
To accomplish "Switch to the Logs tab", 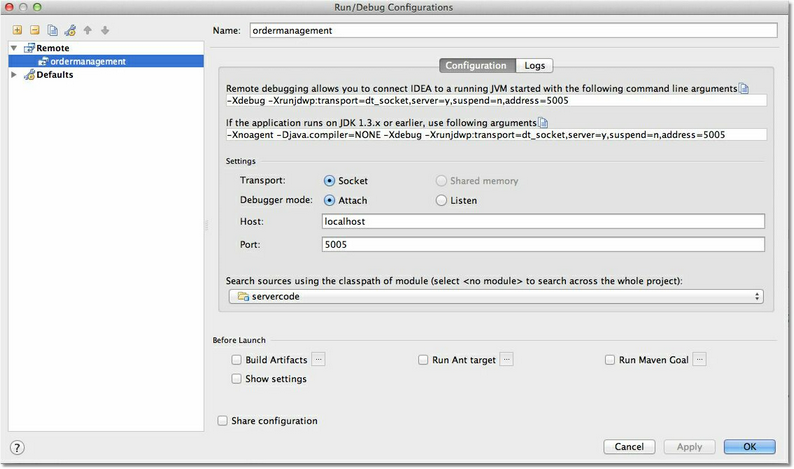I will click(534, 65).
